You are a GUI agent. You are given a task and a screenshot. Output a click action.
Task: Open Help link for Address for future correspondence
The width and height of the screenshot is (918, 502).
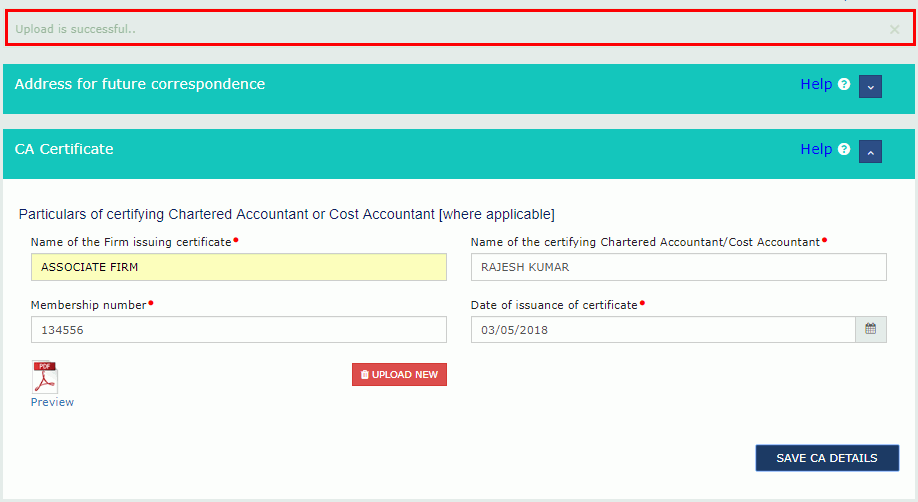click(816, 85)
